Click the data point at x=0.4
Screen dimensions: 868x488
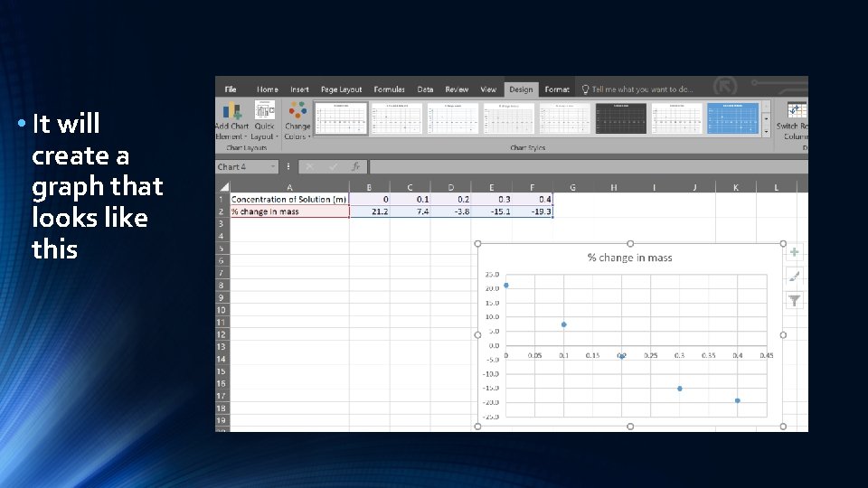(738, 400)
